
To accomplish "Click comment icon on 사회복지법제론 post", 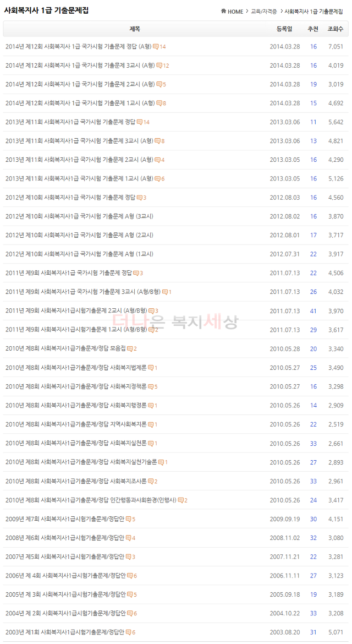I will pyautogui.click(x=151, y=368).
